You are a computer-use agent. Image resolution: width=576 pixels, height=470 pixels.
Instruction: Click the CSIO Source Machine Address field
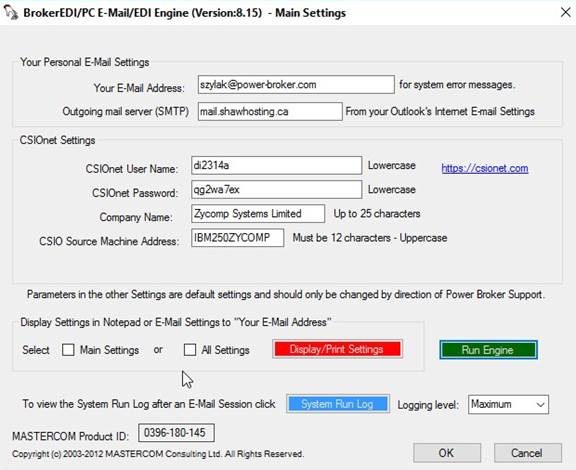coord(237,238)
